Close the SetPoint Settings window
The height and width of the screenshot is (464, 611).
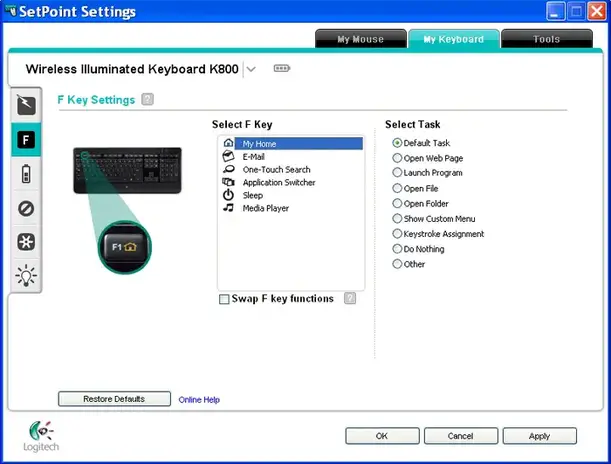(597, 11)
